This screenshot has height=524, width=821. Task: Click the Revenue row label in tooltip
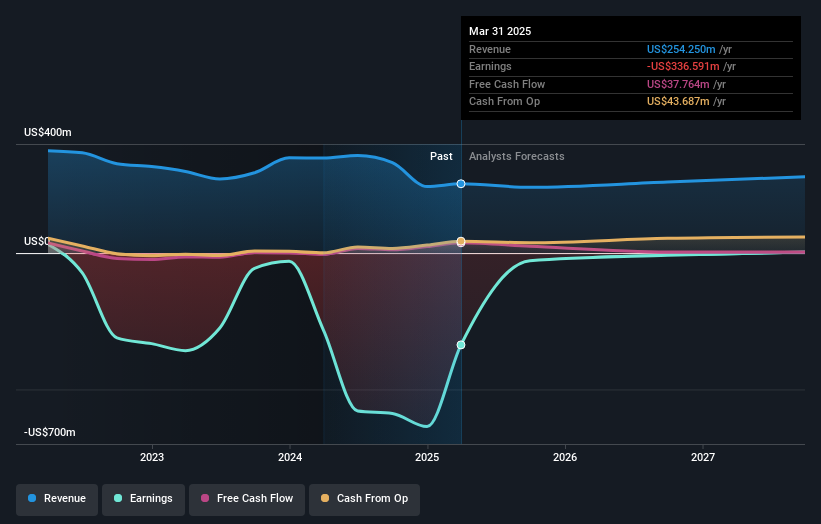pyautogui.click(x=490, y=49)
